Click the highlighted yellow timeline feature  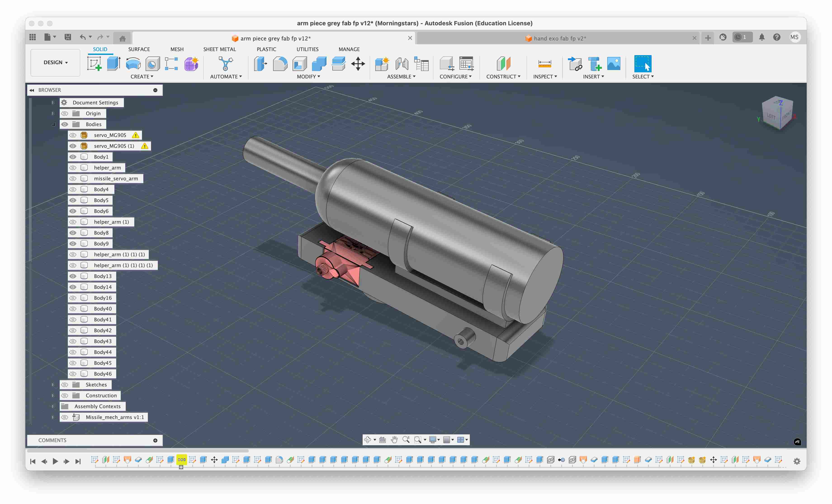[182, 459]
